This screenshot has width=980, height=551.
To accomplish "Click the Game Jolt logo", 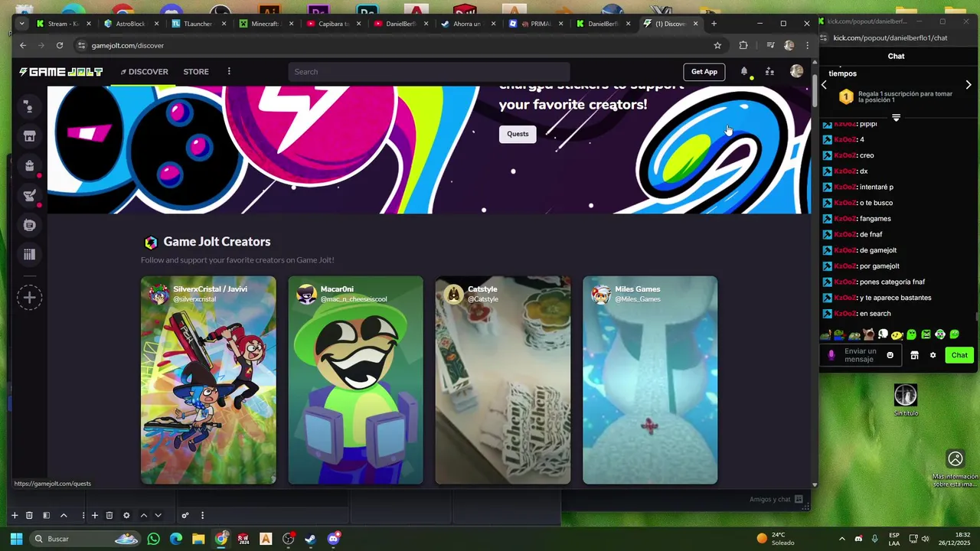I will click(61, 72).
